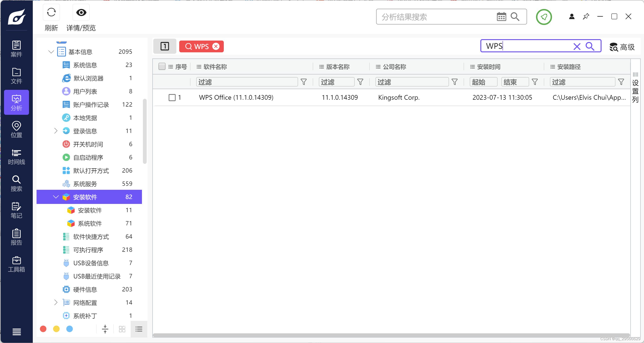Viewport: 644px width, 343px height.
Task: Click the 起始 install time field
Action: click(483, 82)
